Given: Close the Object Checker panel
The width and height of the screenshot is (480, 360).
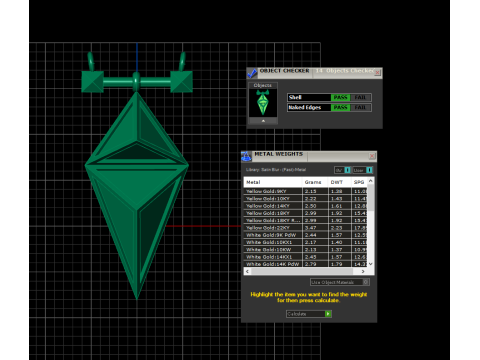Looking at the screenshot, I should (377, 72).
